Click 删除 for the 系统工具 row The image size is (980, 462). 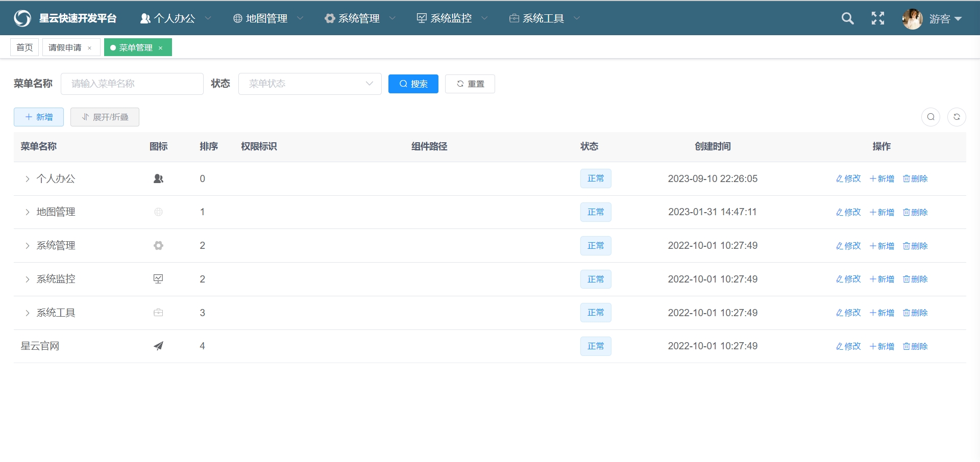(x=915, y=313)
